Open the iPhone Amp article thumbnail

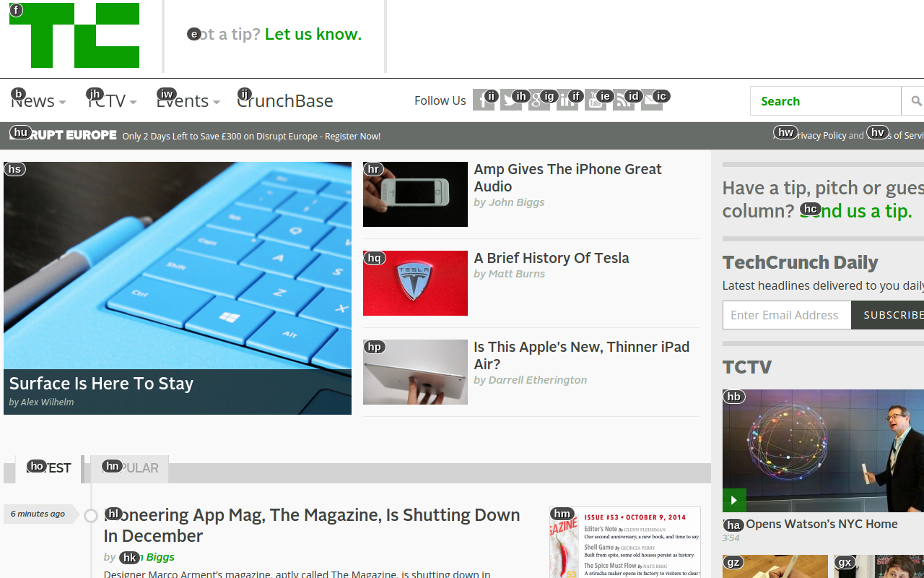tap(415, 194)
